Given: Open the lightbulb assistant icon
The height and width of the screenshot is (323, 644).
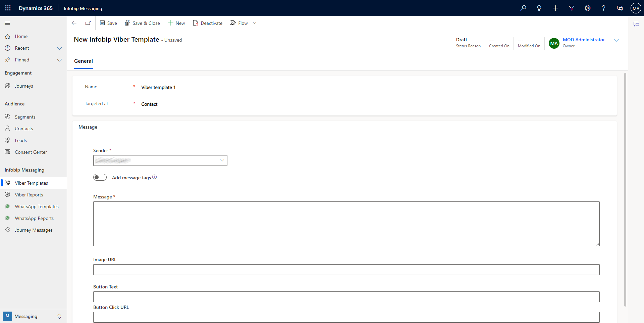Looking at the screenshot, I should pos(539,8).
